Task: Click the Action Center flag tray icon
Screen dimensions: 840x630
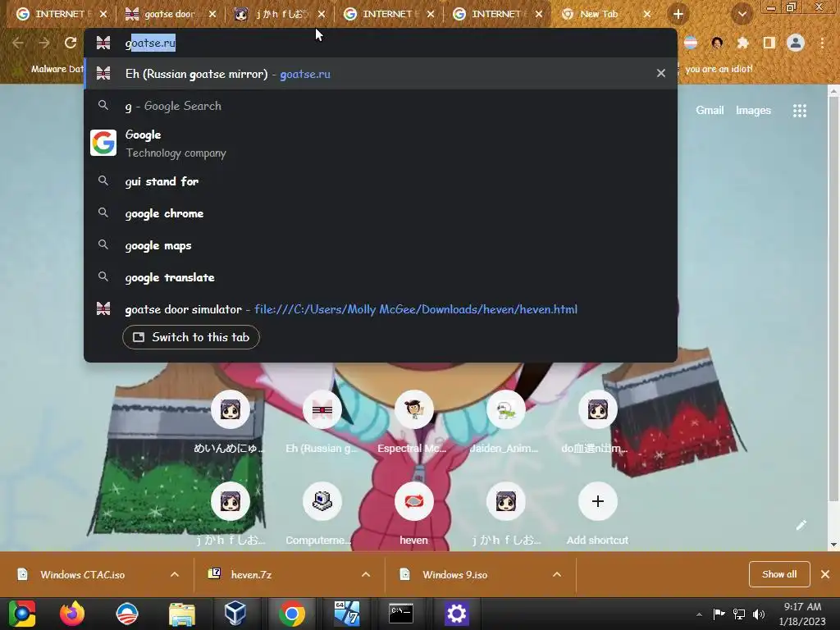Action: pos(719,614)
